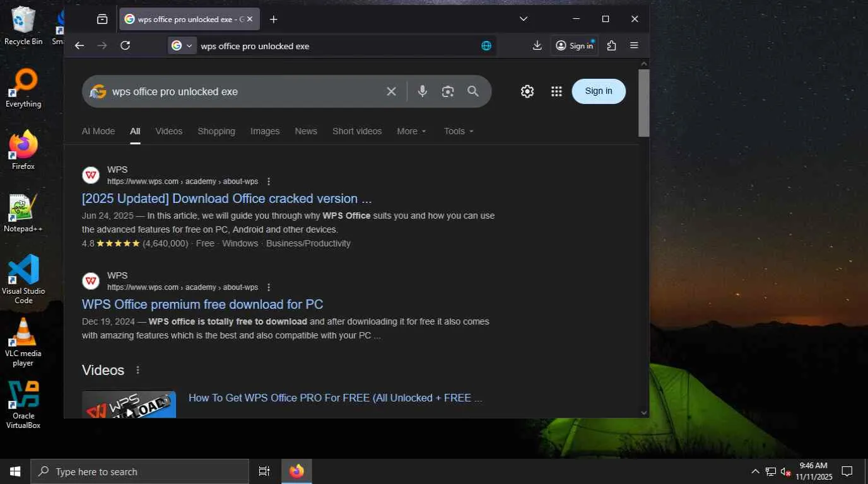Image resolution: width=868 pixels, height=484 pixels.
Task: Click the Firefox account Sign in toolbar button
Action: point(574,45)
